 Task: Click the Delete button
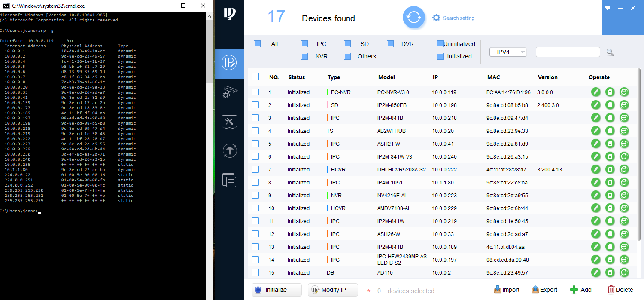click(x=620, y=290)
